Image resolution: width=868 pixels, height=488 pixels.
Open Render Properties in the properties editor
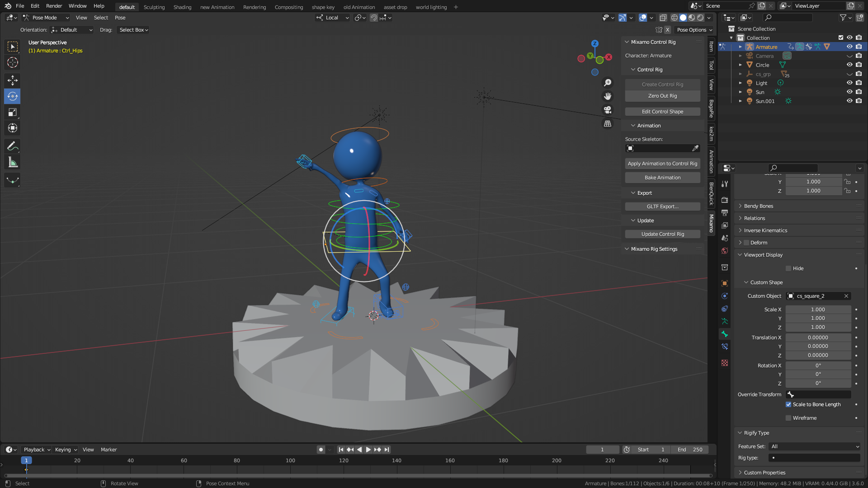(725, 199)
